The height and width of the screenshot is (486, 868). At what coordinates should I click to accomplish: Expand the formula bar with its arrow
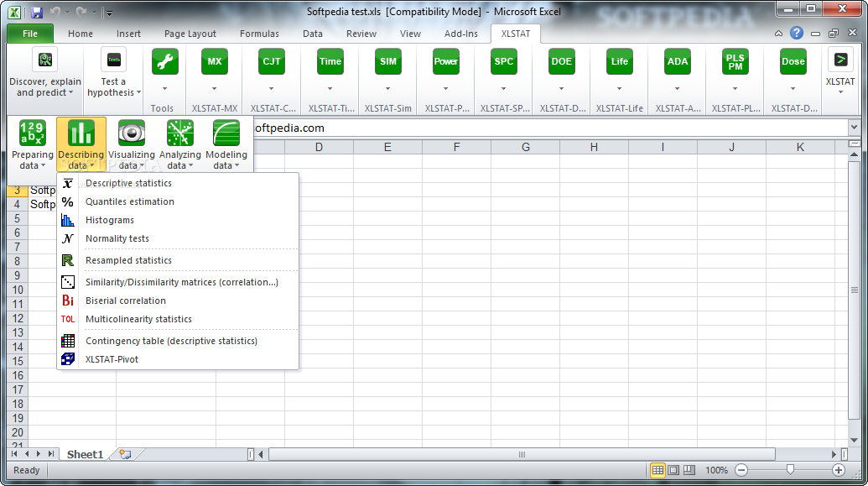click(854, 128)
